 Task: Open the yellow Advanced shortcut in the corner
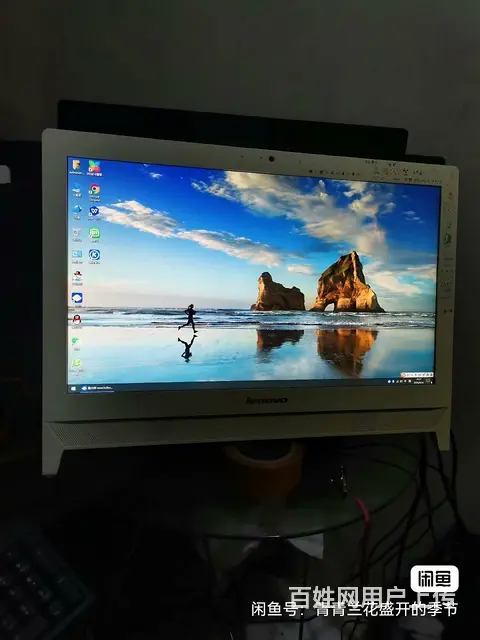pos(76,167)
